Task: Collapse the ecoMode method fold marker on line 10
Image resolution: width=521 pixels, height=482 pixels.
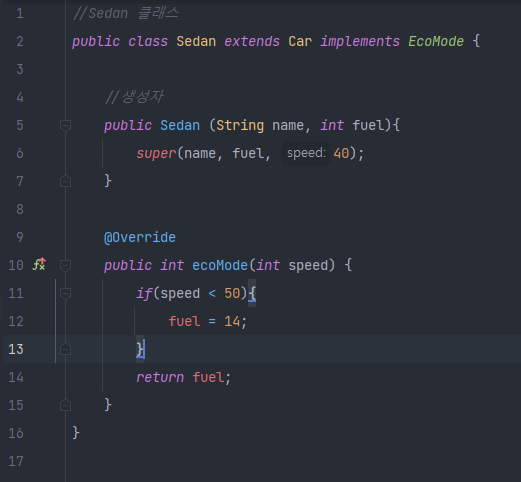Action: (65, 265)
